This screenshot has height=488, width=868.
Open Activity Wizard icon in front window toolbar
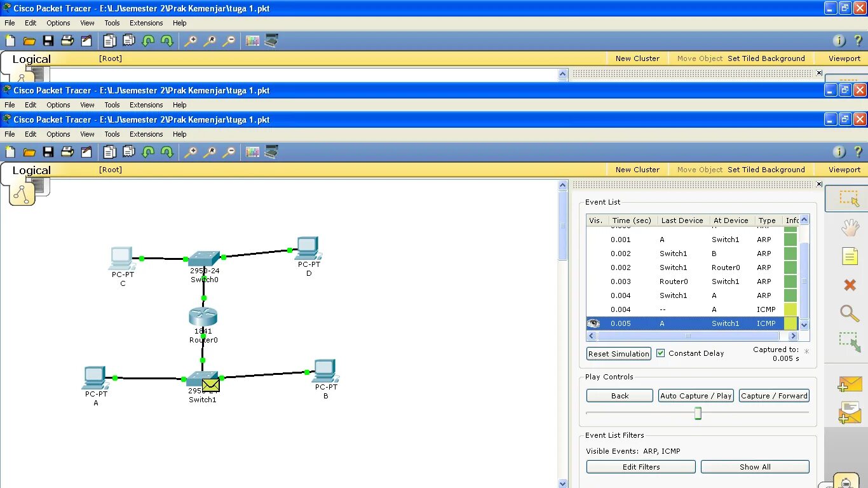click(x=86, y=152)
